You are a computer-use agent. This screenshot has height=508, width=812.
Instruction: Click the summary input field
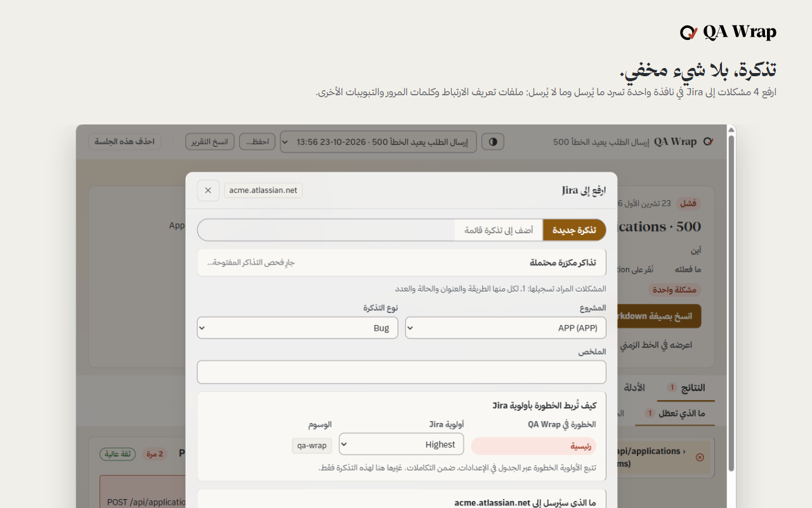click(x=402, y=372)
